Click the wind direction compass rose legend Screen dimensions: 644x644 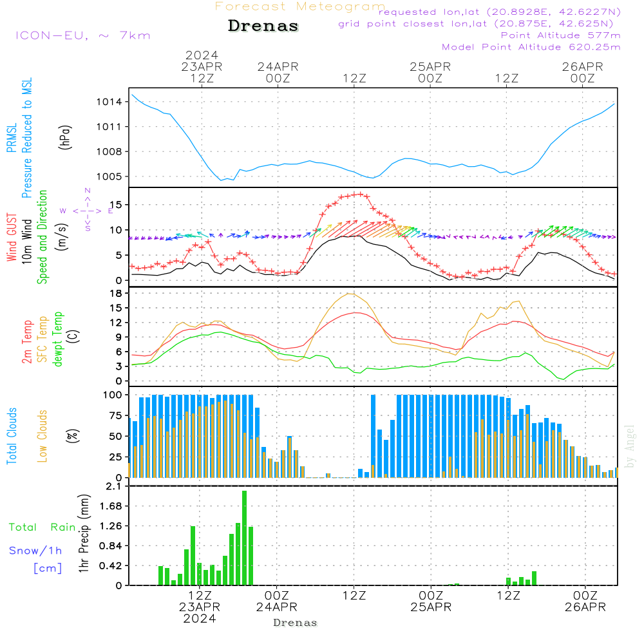tap(88, 211)
